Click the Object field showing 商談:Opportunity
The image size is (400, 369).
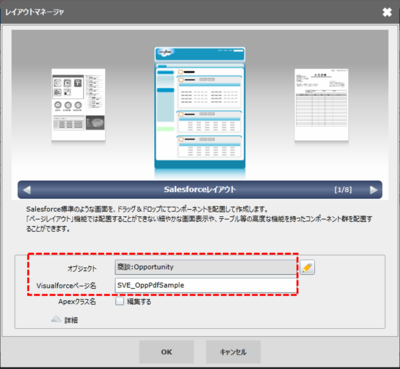[x=206, y=267]
